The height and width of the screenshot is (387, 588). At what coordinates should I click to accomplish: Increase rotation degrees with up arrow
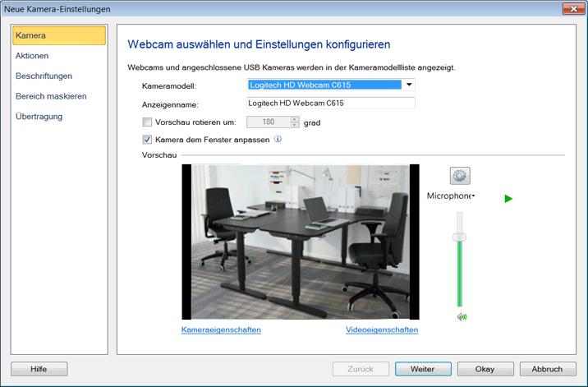[x=295, y=119]
